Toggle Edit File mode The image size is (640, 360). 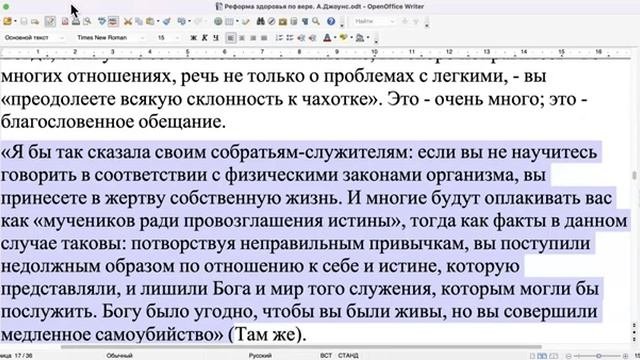50,21
